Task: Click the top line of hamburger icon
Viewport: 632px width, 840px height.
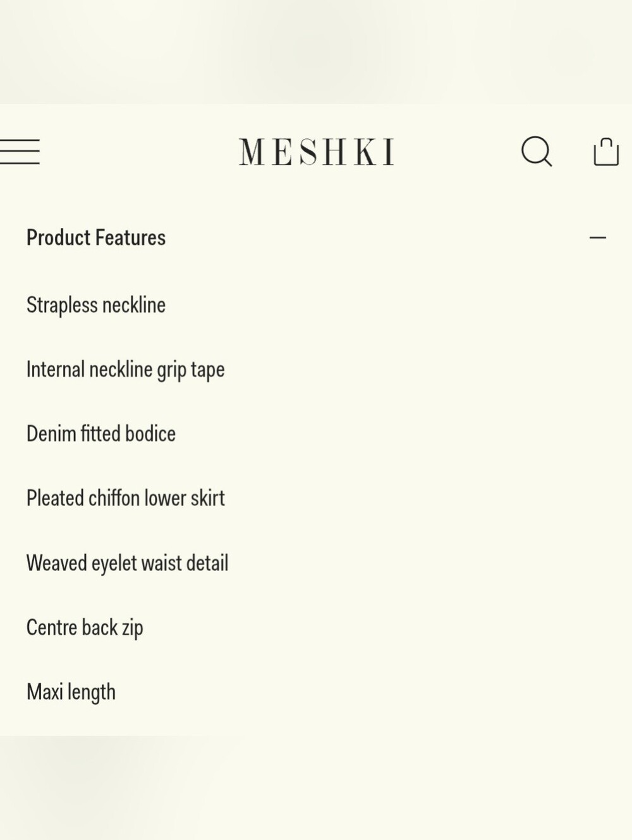Action: click(20, 141)
